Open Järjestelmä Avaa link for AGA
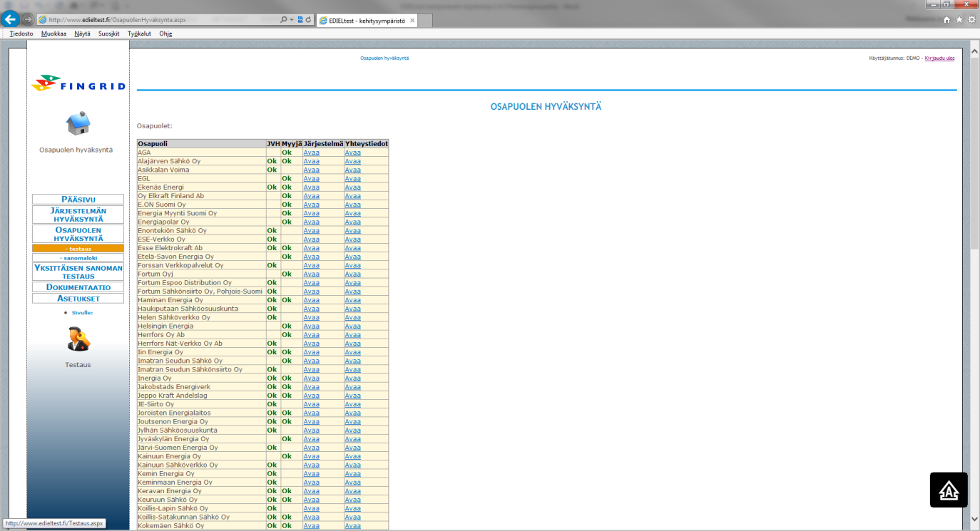The height and width of the screenshot is (531, 980). coord(311,153)
